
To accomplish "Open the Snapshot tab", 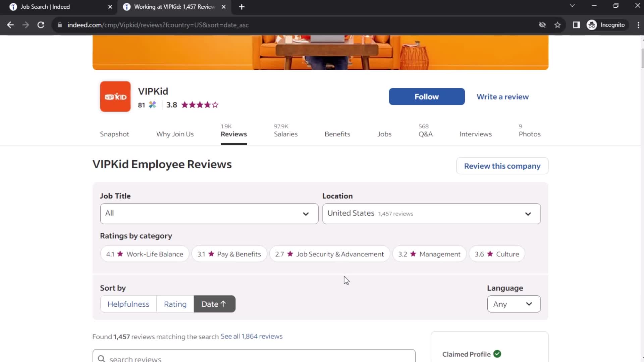I will 114,134.
